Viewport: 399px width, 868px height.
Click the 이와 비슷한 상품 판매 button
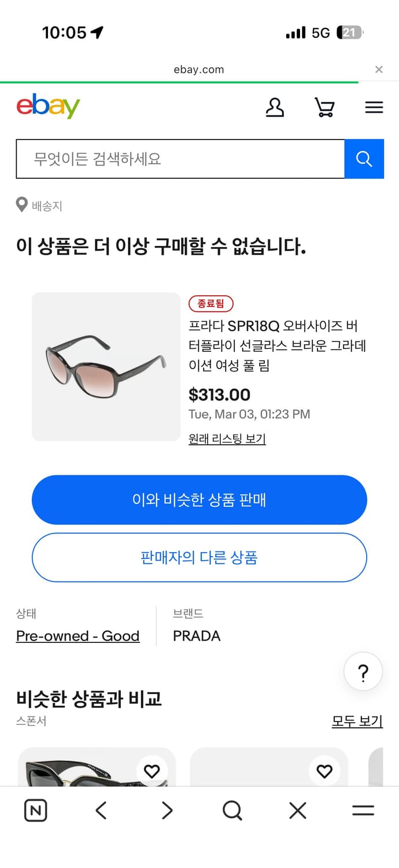click(199, 500)
